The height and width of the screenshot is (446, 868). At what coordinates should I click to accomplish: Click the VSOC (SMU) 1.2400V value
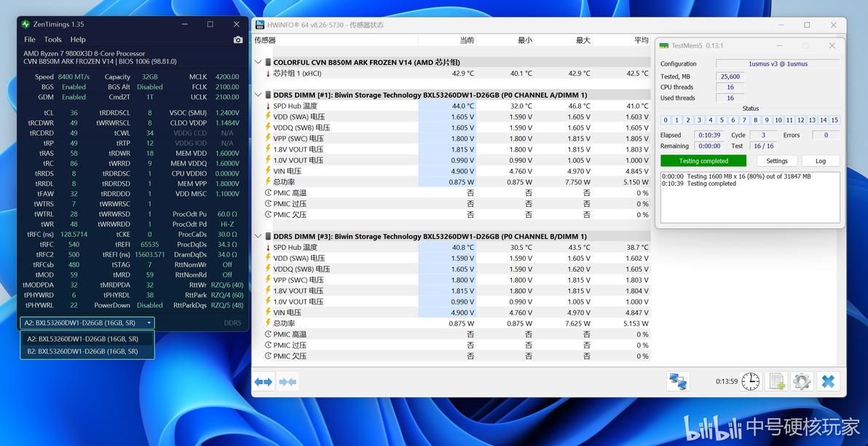click(228, 112)
